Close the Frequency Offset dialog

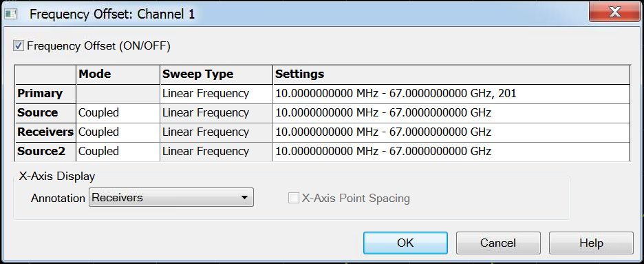point(614,12)
